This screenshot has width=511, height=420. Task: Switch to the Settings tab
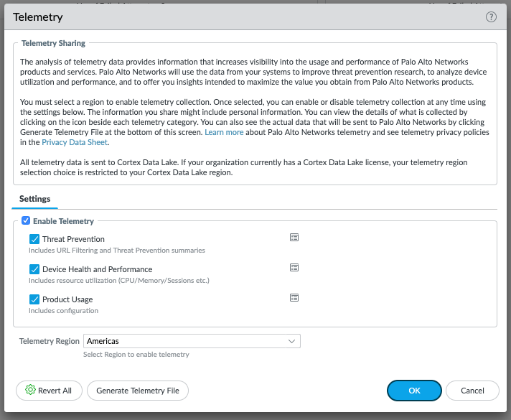[x=34, y=199]
